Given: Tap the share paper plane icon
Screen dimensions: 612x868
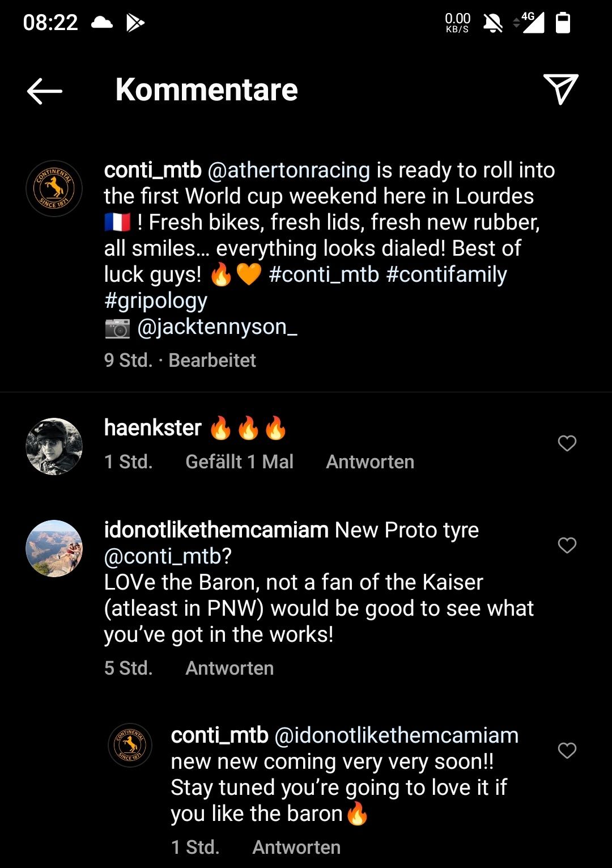Looking at the screenshot, I should [x=560, y=89].
